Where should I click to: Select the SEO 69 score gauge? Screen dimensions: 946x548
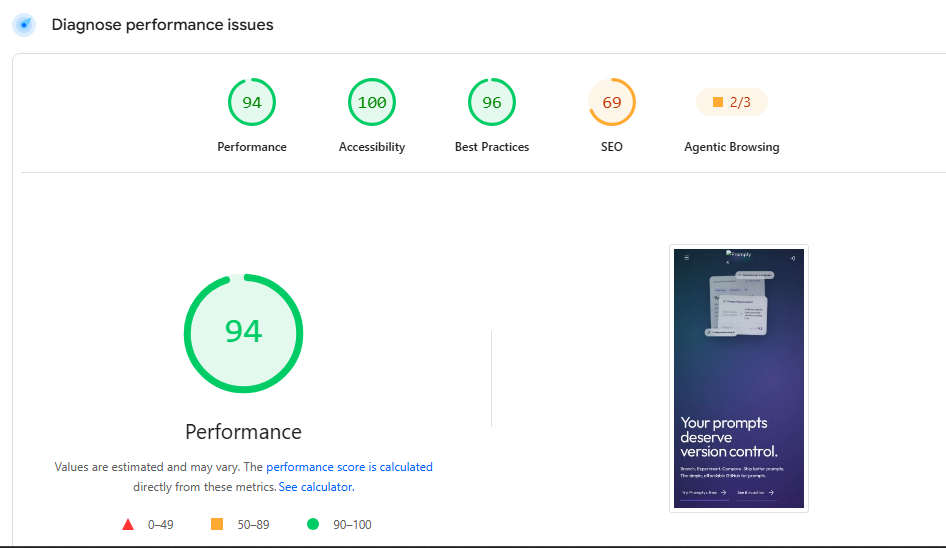point(612,102)
